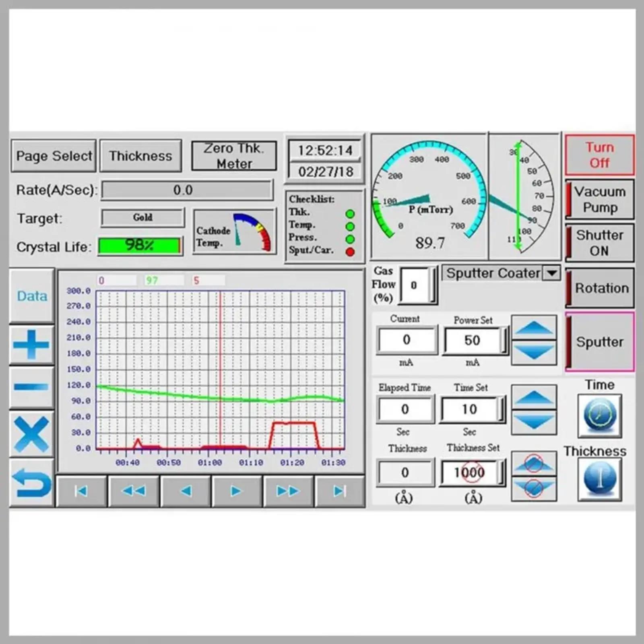Image resolution: width=644 pixels, height=644 pixels.
Task: Zoom out chart with minus icon
Action: (32, 387)
